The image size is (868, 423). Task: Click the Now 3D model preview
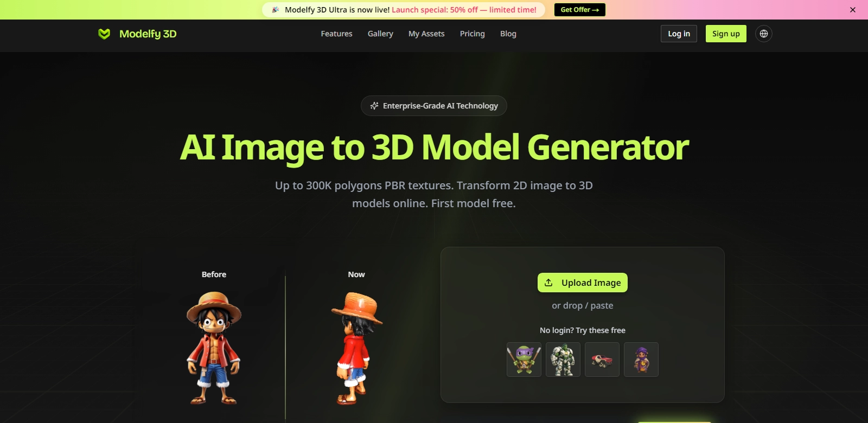[x=356, y=348]
